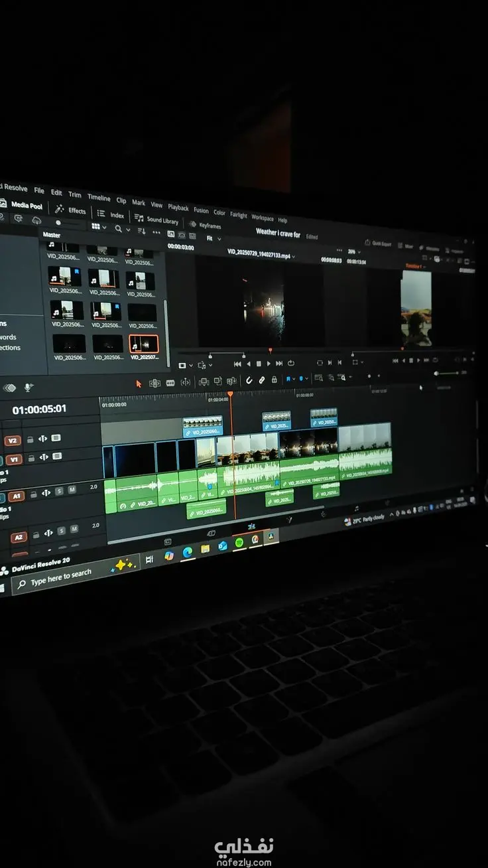
Task: Click the Master bin header
Action: pyautogui.click(x=52, y=235)
